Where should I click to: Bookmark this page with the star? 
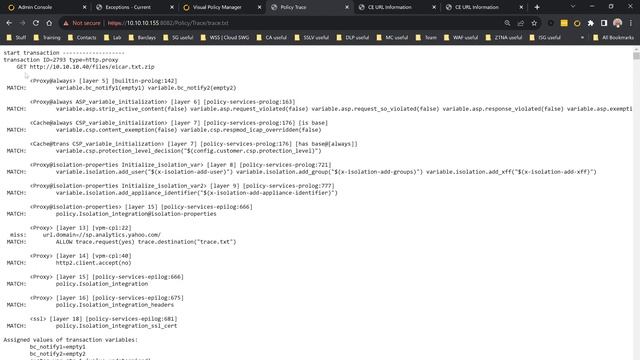point(534,23)
